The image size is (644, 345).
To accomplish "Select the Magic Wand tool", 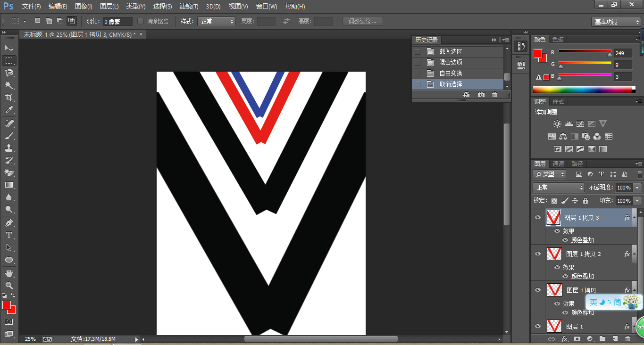I will click(x=9, y=85).
